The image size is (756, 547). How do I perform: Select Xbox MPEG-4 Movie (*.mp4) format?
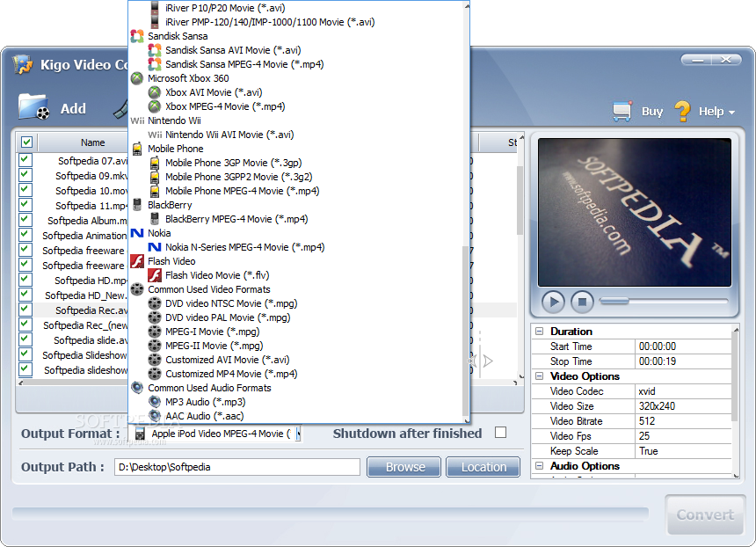pyautogui.click(x=225, y=106)
